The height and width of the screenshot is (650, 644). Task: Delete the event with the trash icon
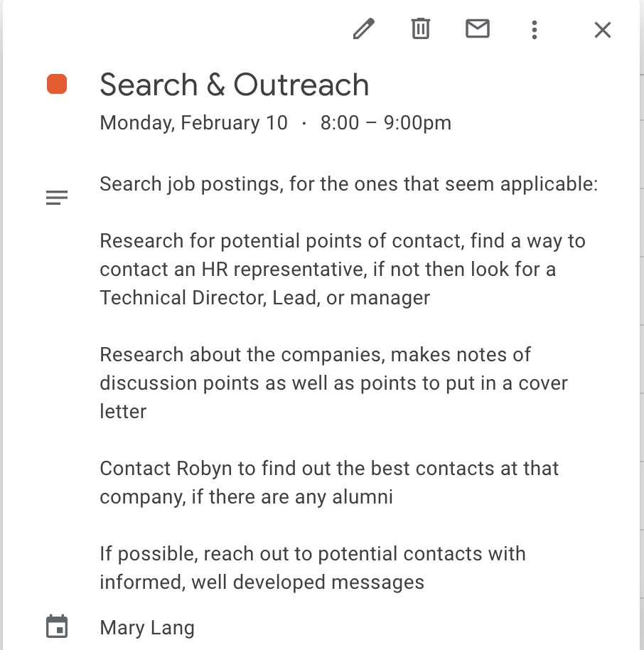pyautogui.click(x=421, y=29)
